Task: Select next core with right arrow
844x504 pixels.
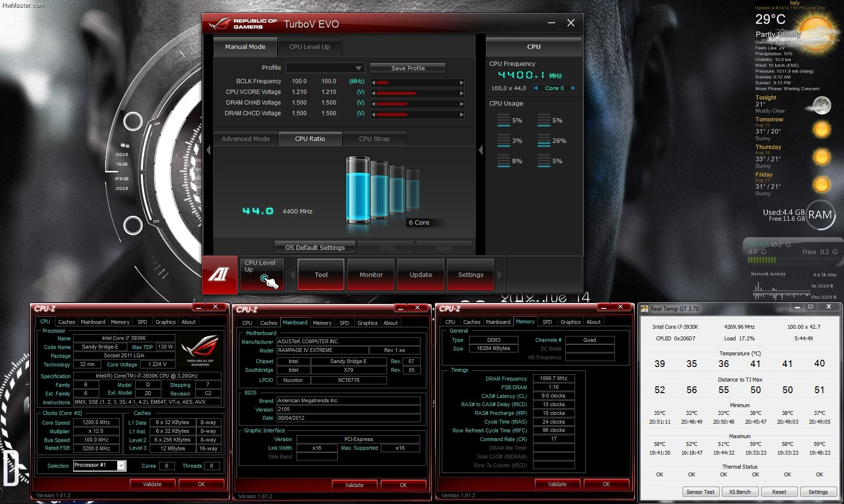Action: 573,88
